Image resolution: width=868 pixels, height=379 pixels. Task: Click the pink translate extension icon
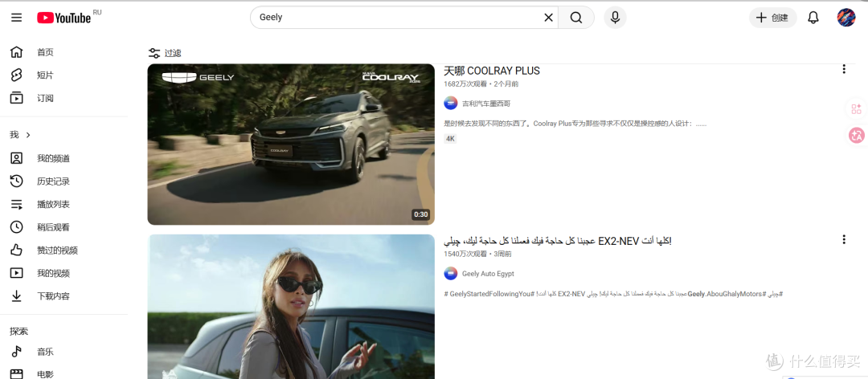click(x=857, y=135)
